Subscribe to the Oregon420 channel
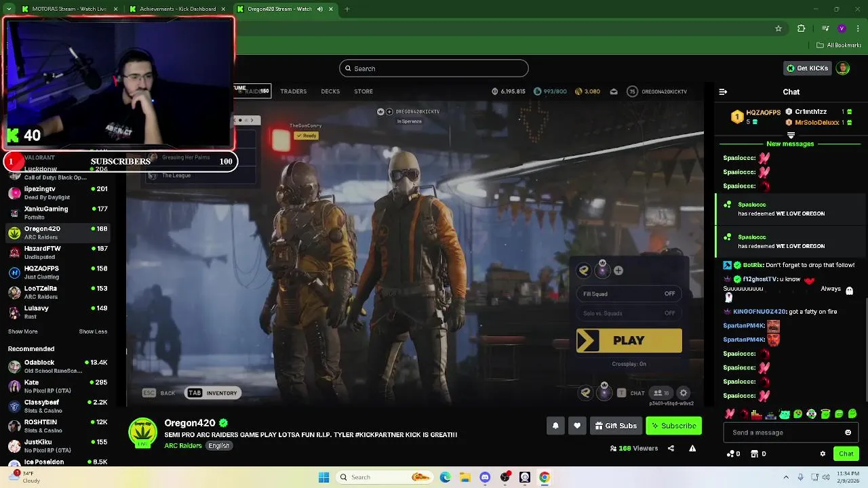The height and width of the screenshot is (488, 868). click(673, 426)
